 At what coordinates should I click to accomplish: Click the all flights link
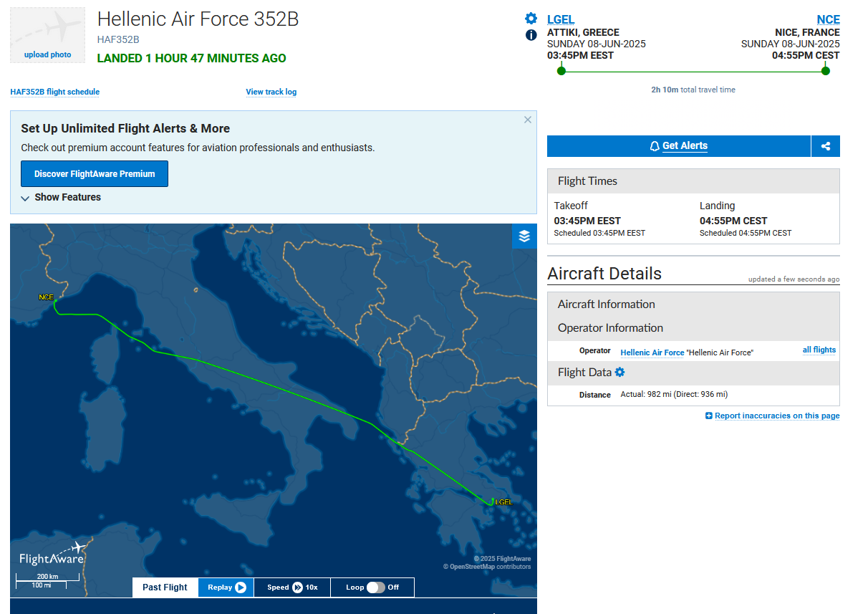819,350
